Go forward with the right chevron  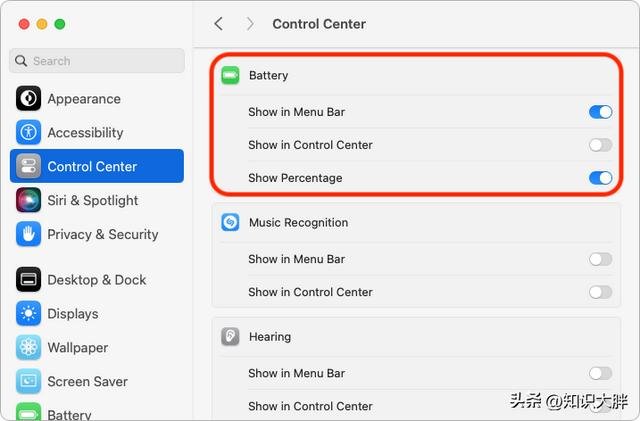pyautogui.click(x=250, y=23)
